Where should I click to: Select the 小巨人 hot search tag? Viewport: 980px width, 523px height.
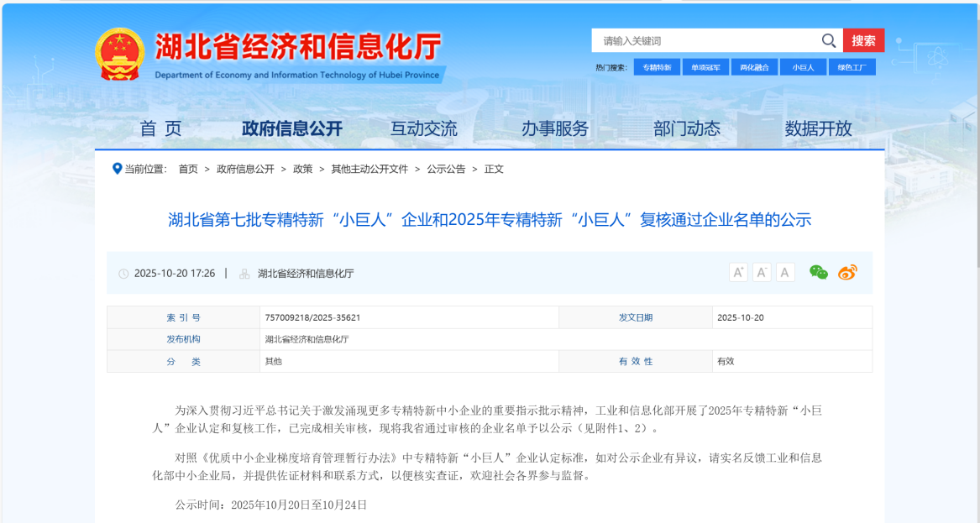tap(803, 67)
